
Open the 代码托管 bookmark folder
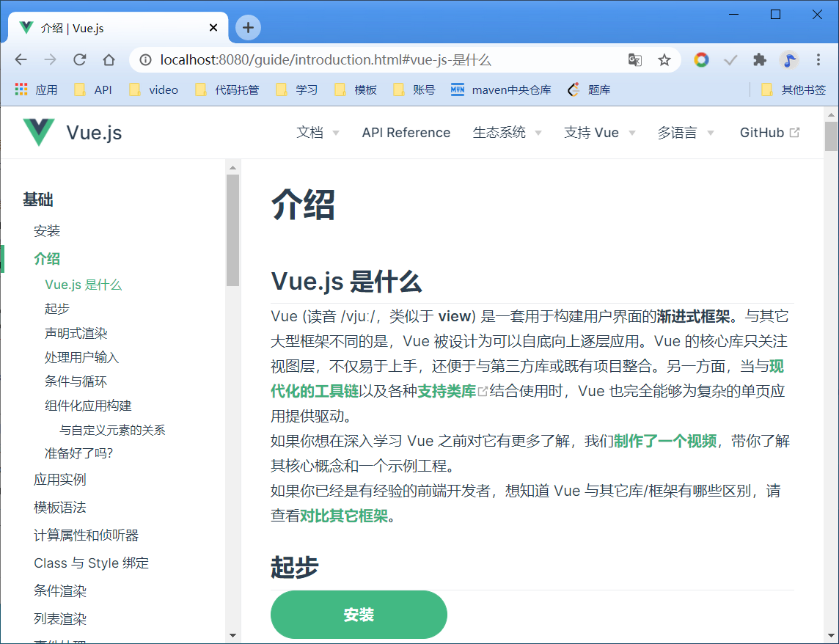(227, 89)
